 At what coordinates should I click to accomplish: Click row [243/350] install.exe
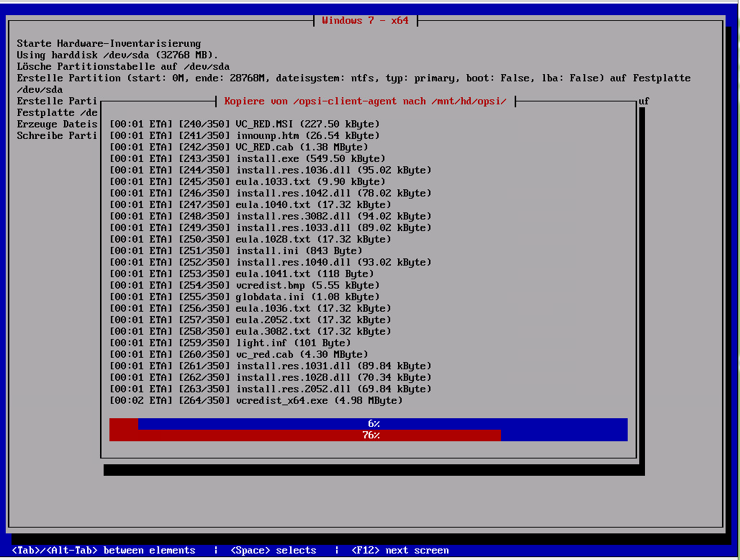pyautogui.click(x=248, y=159)
